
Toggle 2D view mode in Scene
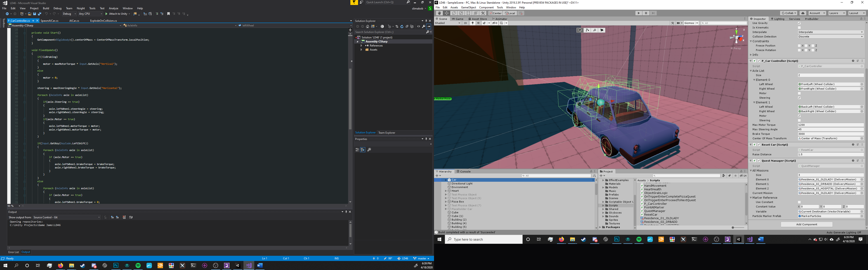[x=465, y=23]
